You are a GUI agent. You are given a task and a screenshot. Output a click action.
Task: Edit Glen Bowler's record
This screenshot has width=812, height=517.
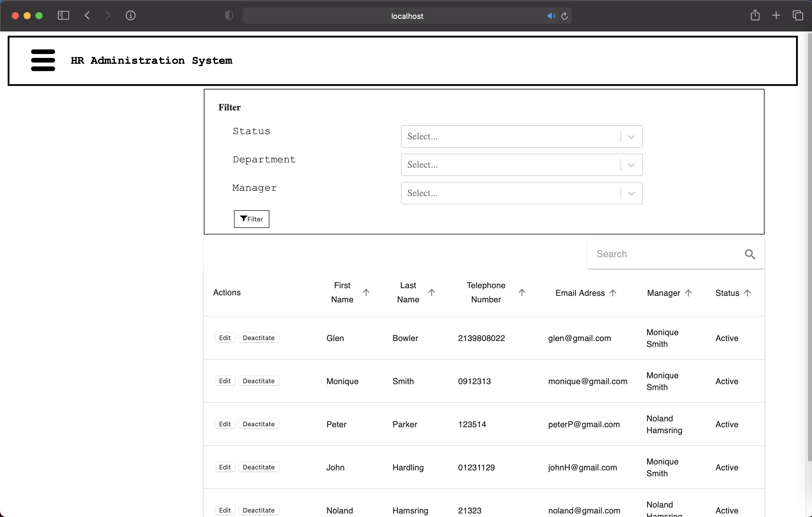(225, 337)
